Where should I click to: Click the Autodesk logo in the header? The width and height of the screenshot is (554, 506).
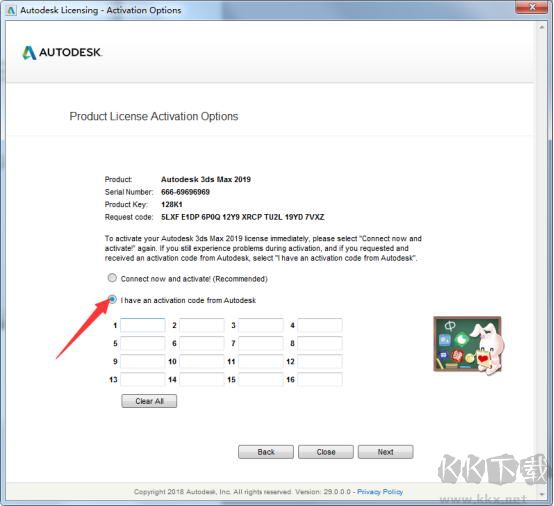62,53
